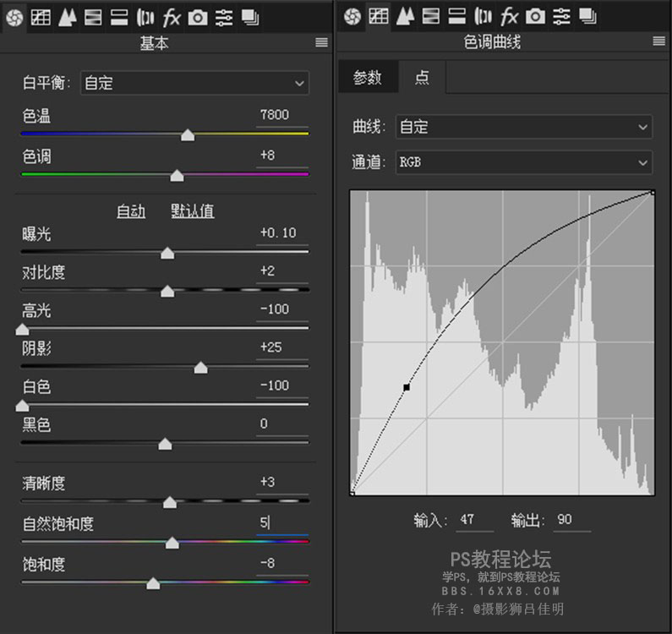Open HSL/Grayscale icon in right panel

(431, 17)
